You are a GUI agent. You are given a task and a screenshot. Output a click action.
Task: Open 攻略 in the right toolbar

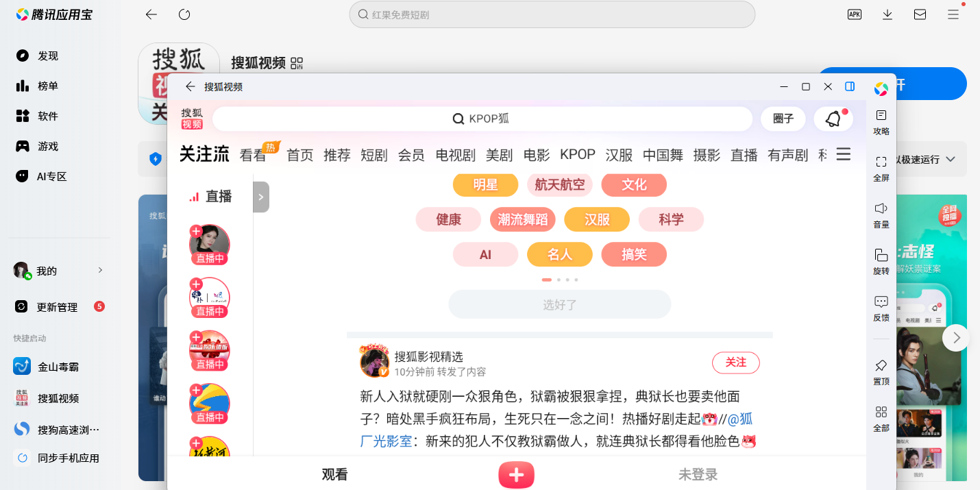point(881,122)
